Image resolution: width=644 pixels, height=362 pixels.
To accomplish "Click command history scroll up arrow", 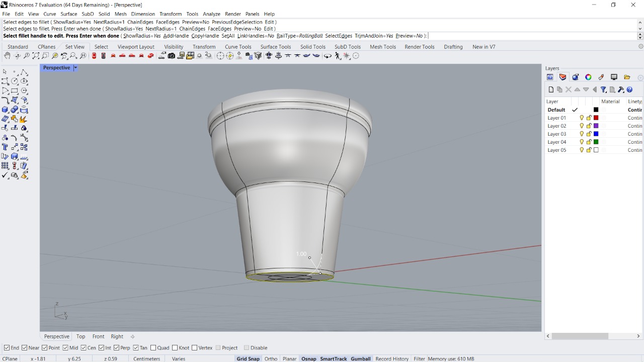I will point(640,23).
